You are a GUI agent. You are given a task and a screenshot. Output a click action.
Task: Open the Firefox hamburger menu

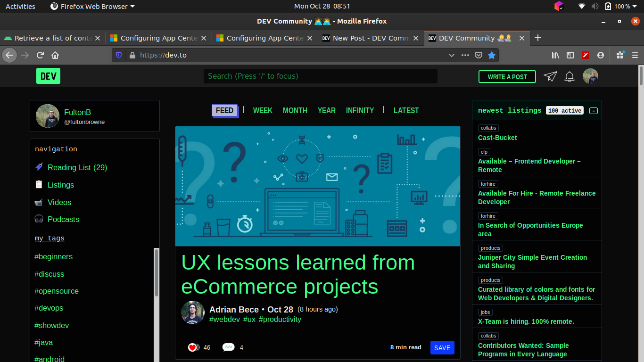tap(635, 55)
